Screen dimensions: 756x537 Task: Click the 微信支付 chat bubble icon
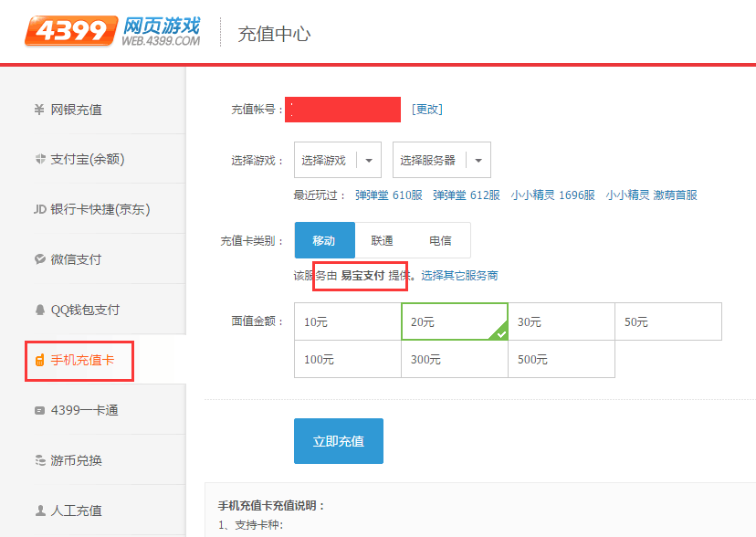39,259
